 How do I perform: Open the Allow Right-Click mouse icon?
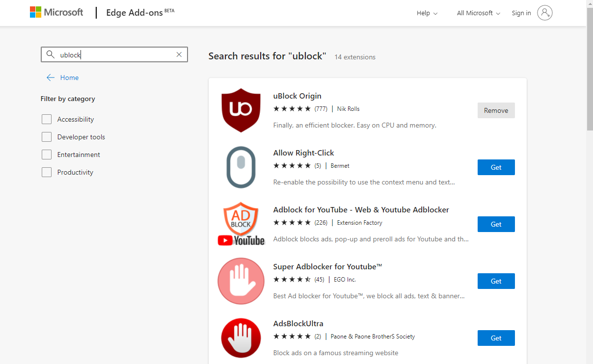[x=241, y=167]
